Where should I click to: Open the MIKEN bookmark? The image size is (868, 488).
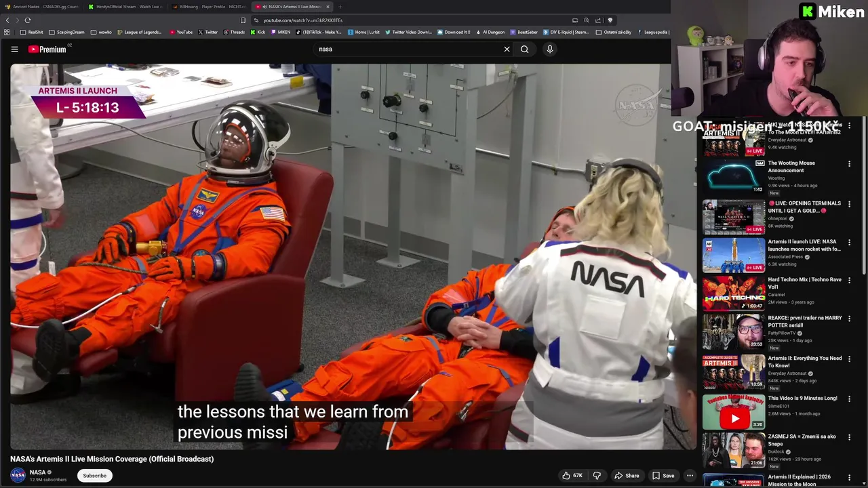tap(280, 32)
